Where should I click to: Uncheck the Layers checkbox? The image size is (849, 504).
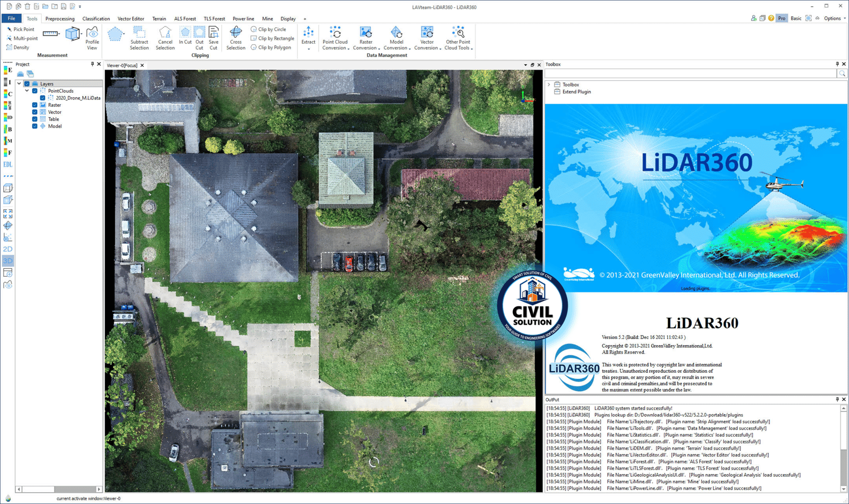27,84
